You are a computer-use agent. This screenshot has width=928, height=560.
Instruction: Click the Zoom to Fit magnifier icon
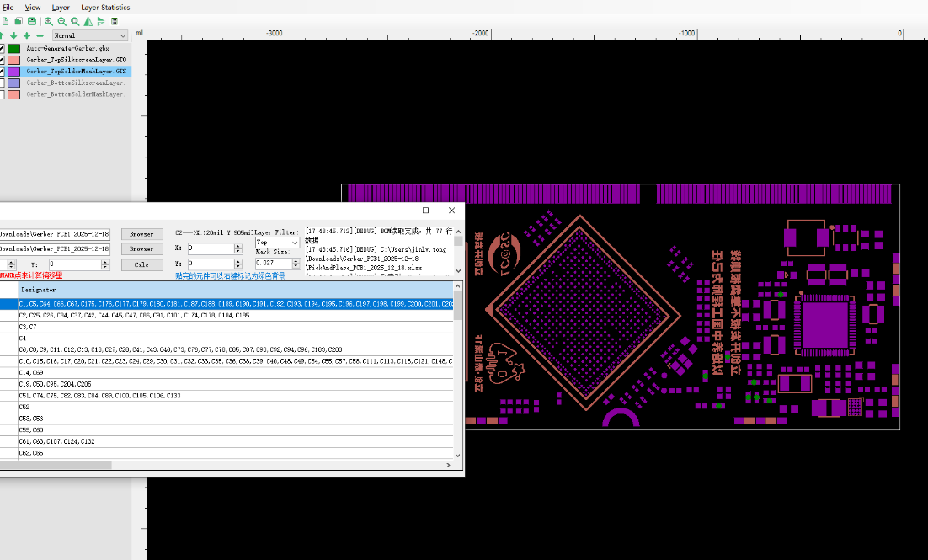[x=75, y=21]
